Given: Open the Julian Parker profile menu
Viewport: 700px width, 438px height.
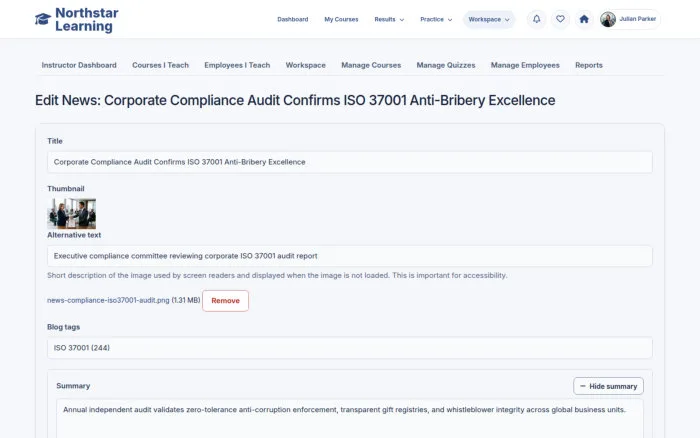Looking at the screenshot, I should coord(629,19).
